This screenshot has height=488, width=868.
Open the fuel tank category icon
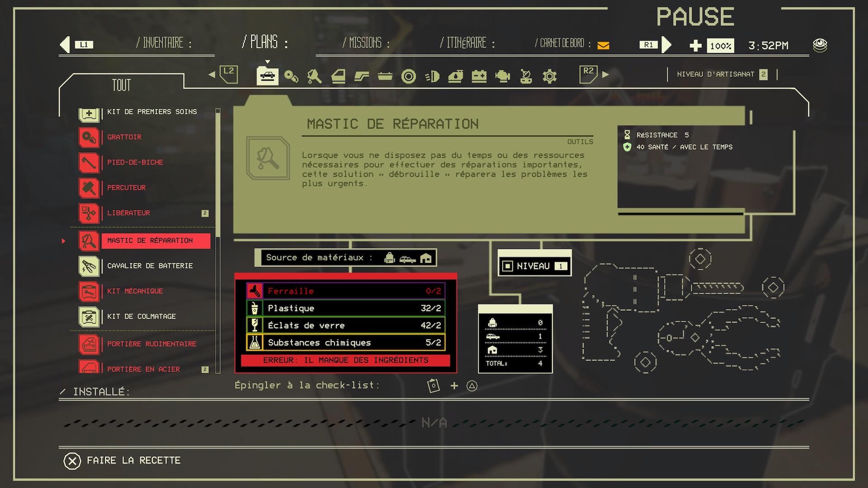(x=455, y=76)
